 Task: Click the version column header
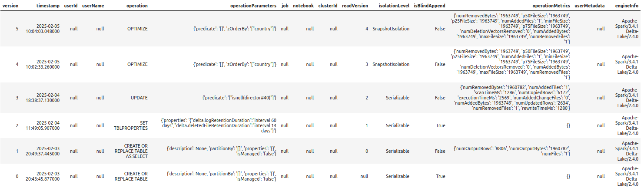pyautogui.click(x=10, y=6)
